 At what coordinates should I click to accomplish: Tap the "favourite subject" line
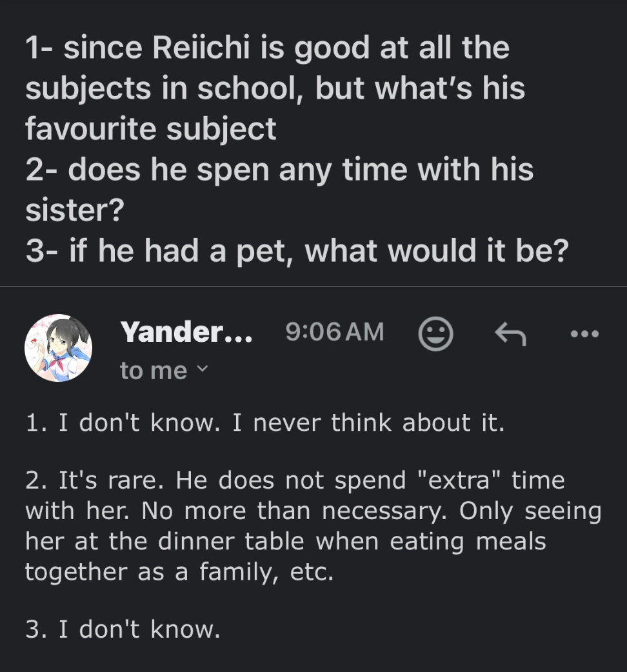click(151, 128)
